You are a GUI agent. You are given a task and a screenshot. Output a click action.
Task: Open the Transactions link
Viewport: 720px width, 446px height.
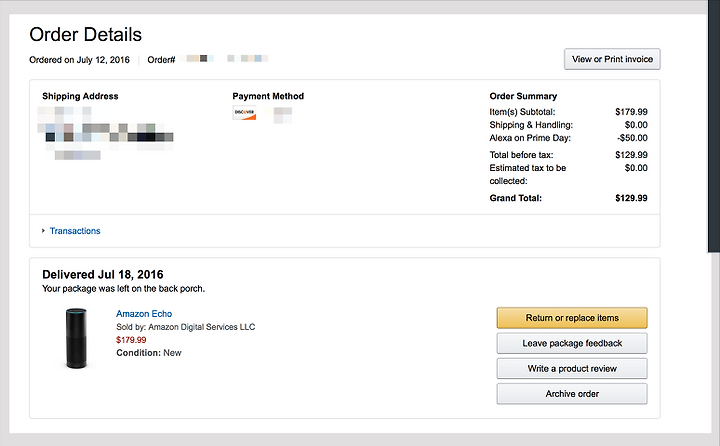(75, 231)
